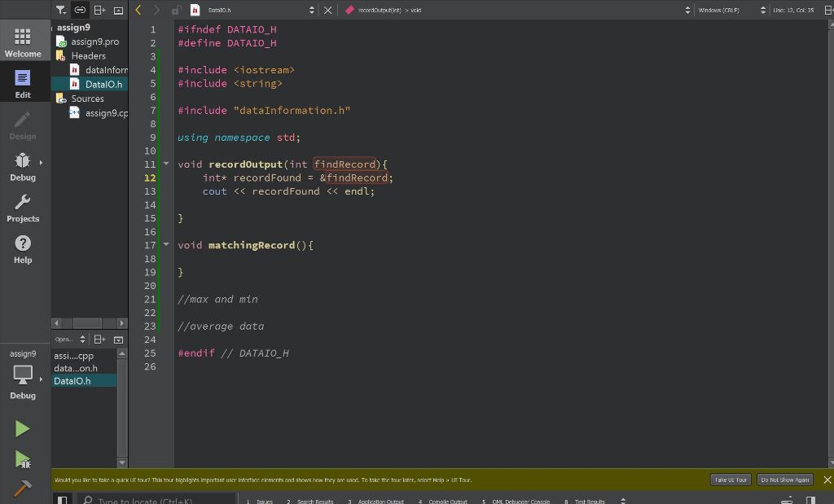
Task: Click the Take UI Tour button
Action: [730, 480]
